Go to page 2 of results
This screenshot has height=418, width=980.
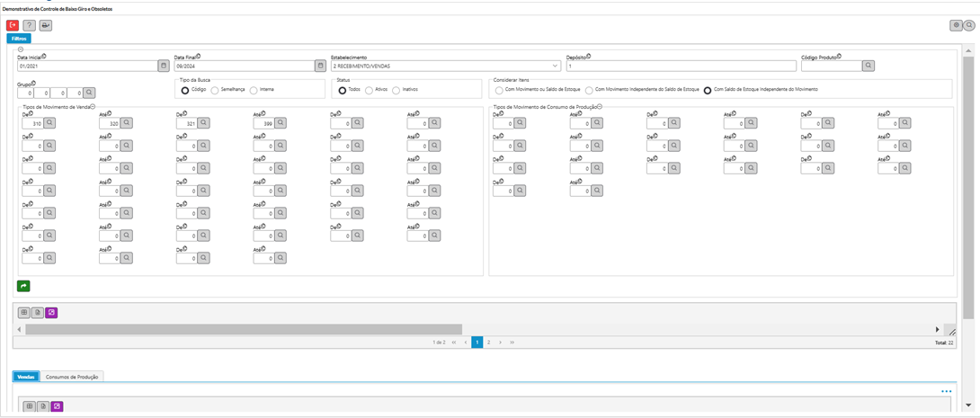pos(488,342)
